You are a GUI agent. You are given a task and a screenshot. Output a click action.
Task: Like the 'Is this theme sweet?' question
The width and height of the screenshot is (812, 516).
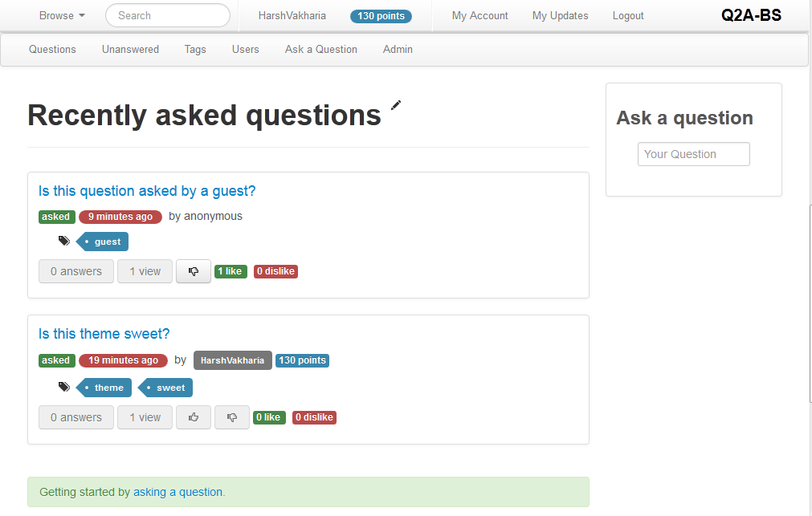[x=194, y=417]
